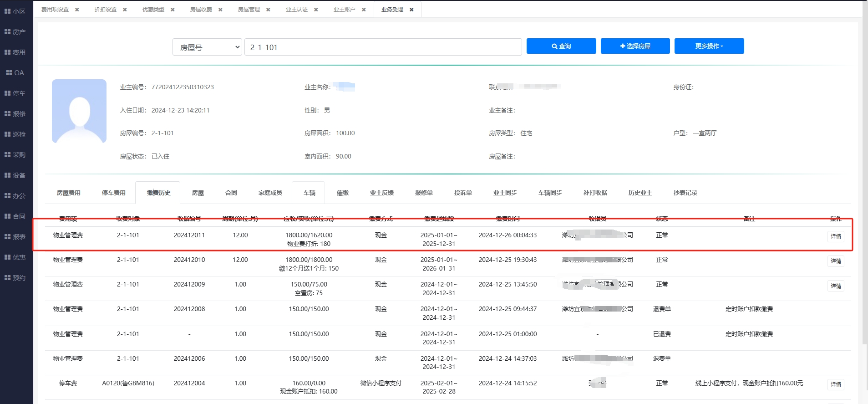The height and width of the screenshot is (404, 868).
Task: Open 预约 in the sidebar
Action: (x=15, y=278)
